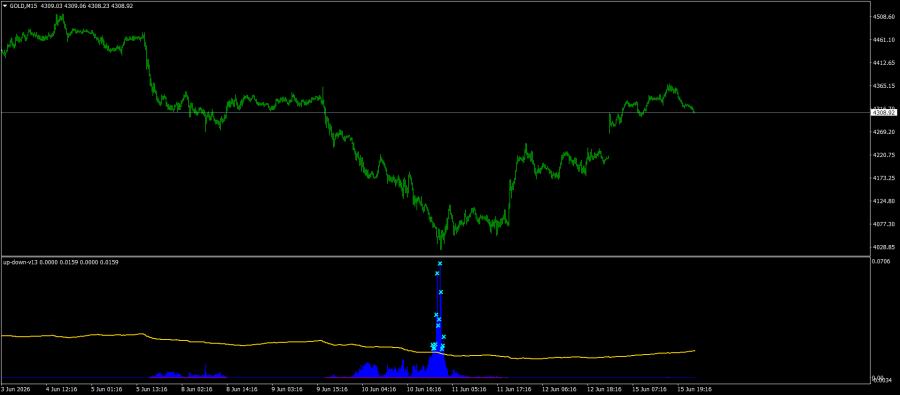This screenshot has width=900, height=395.
Task: Click the 5 Jun 01:16 time label
Action: point(107,389)
